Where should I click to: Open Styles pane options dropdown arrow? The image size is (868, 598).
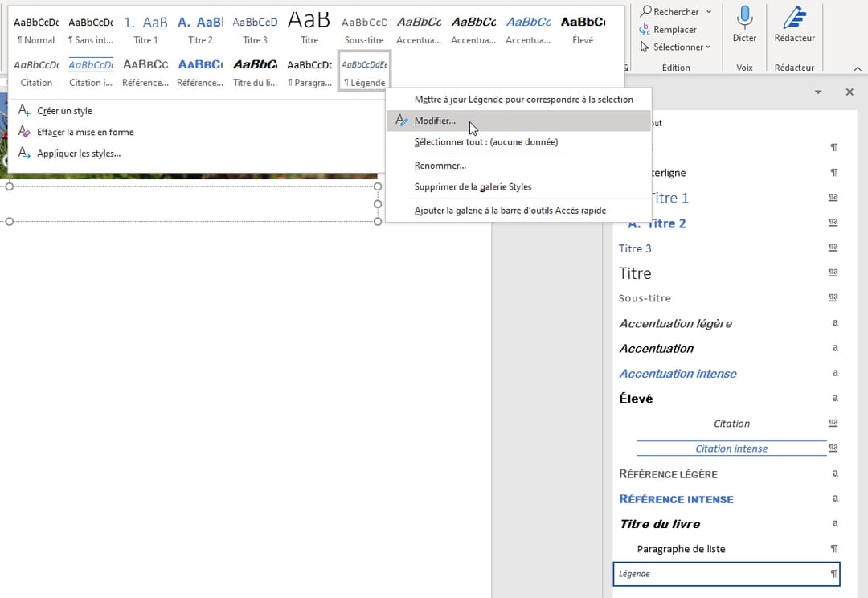coord(818,92)
